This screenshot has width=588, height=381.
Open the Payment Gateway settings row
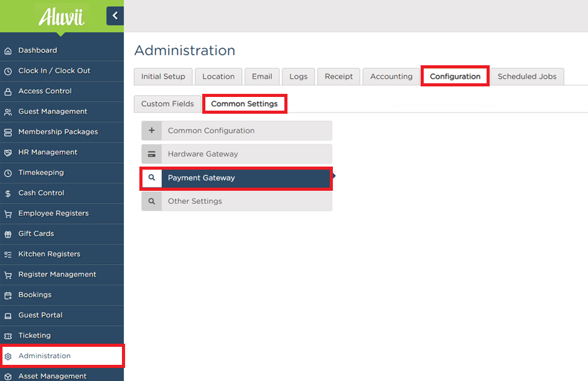236,178
